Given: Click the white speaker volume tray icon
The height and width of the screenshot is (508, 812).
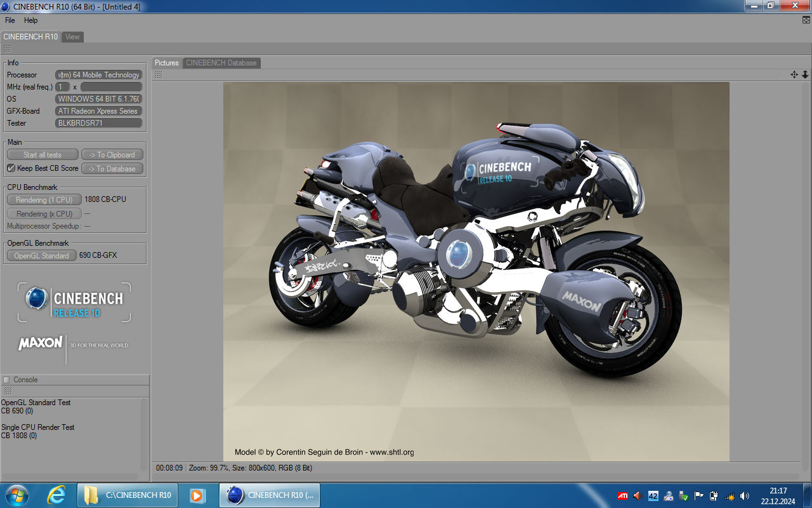Looking at the screenshot, I should tap(744, 496).
